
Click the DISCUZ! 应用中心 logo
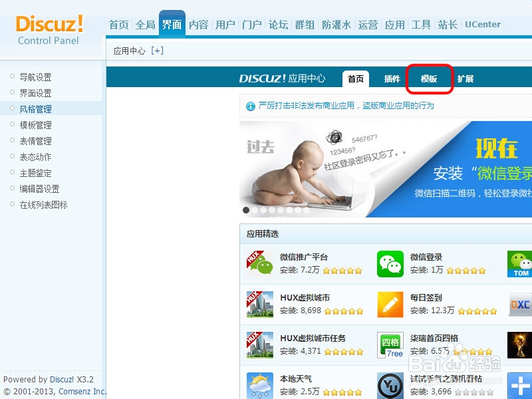[282, 78]
